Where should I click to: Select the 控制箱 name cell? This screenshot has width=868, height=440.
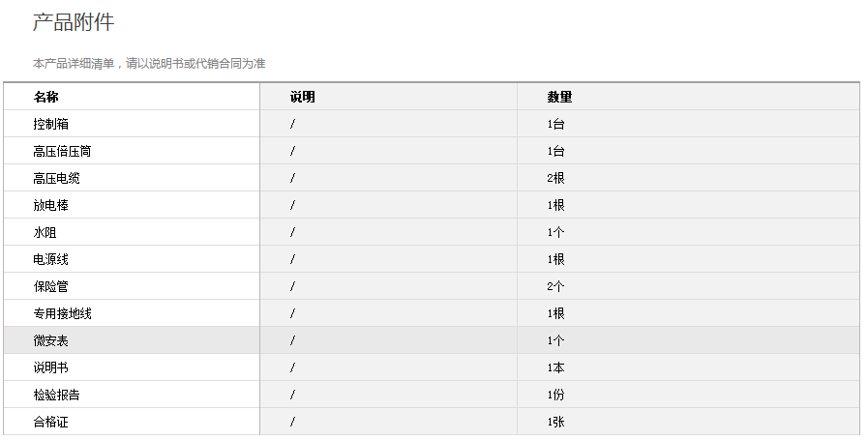click(x=50, y=124)
